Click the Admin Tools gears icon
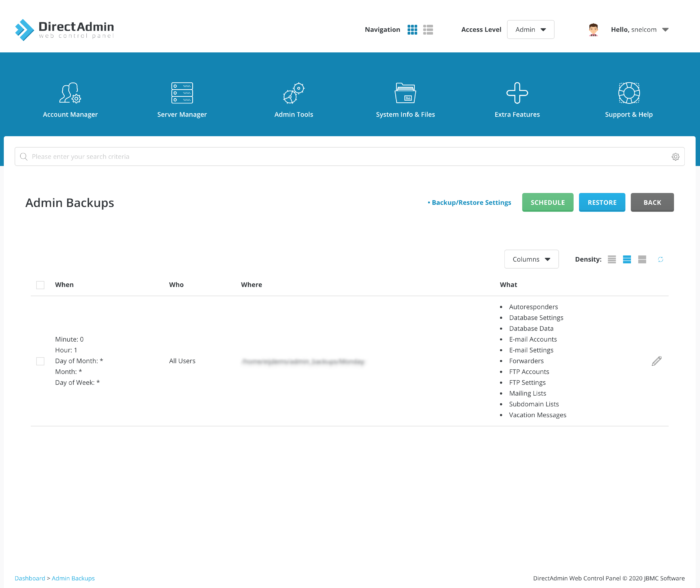 (x=293, y=93)
